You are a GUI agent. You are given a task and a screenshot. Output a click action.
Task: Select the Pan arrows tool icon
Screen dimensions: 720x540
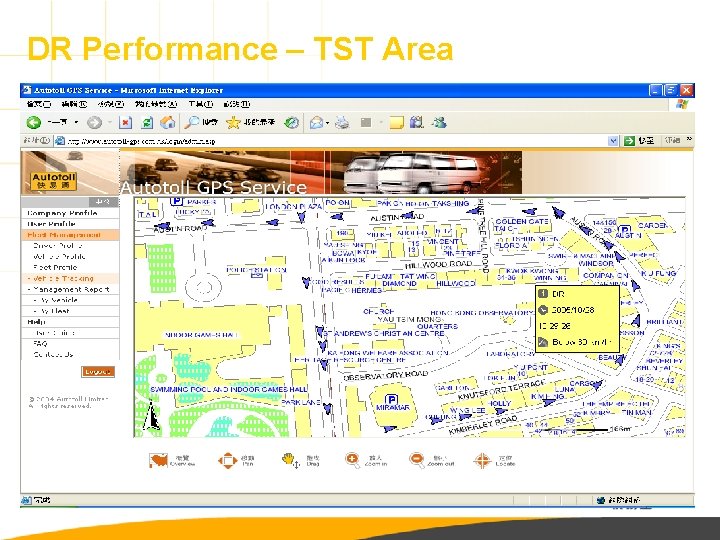227,461
